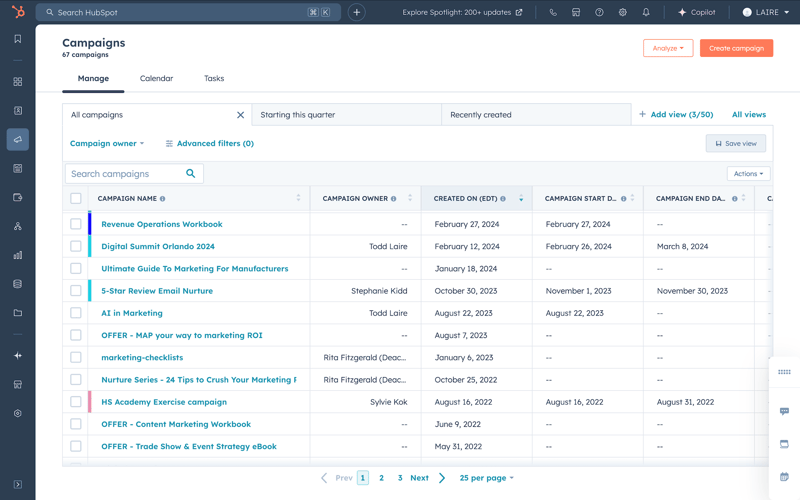
Task: Open the keypad dots icon on right edge
Action: click(784, 372)
